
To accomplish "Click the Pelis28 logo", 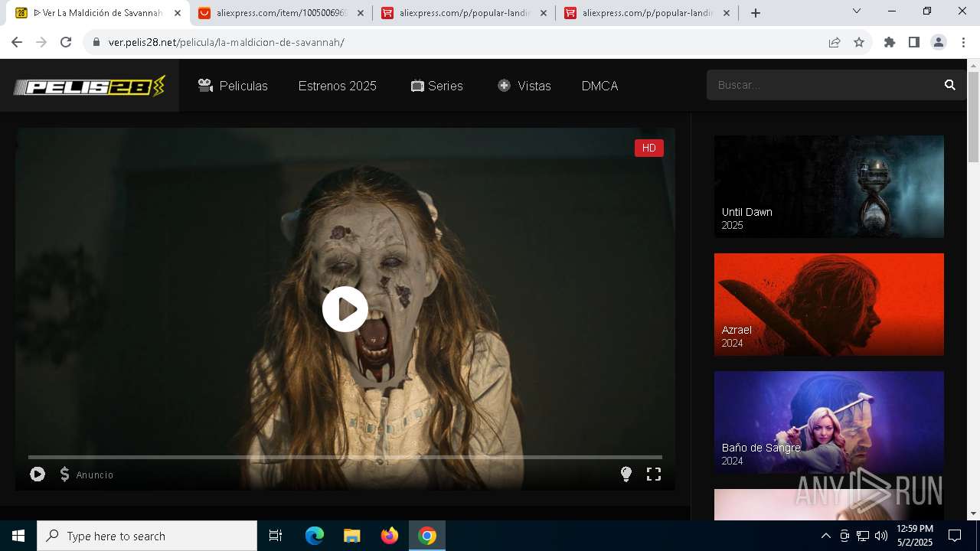I will tap(89, 86).
